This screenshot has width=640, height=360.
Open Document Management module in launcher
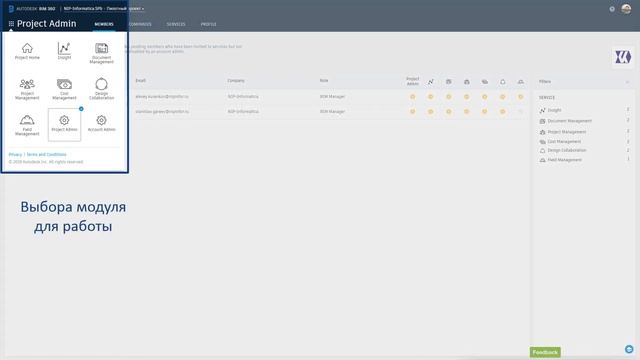[x=101, y=53]
